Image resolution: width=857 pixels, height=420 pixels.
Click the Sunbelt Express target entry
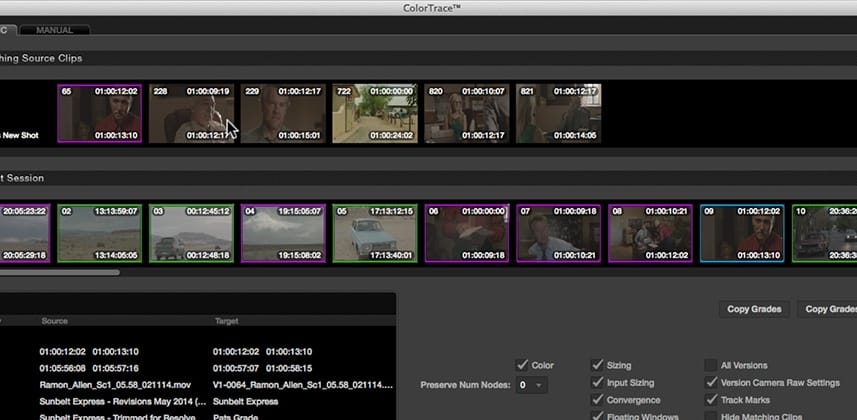tap(245, 401)
